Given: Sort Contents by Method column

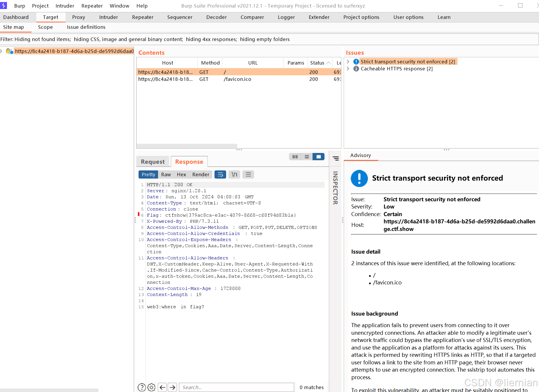Looking at the screenshot, I should tap(210, 63).
